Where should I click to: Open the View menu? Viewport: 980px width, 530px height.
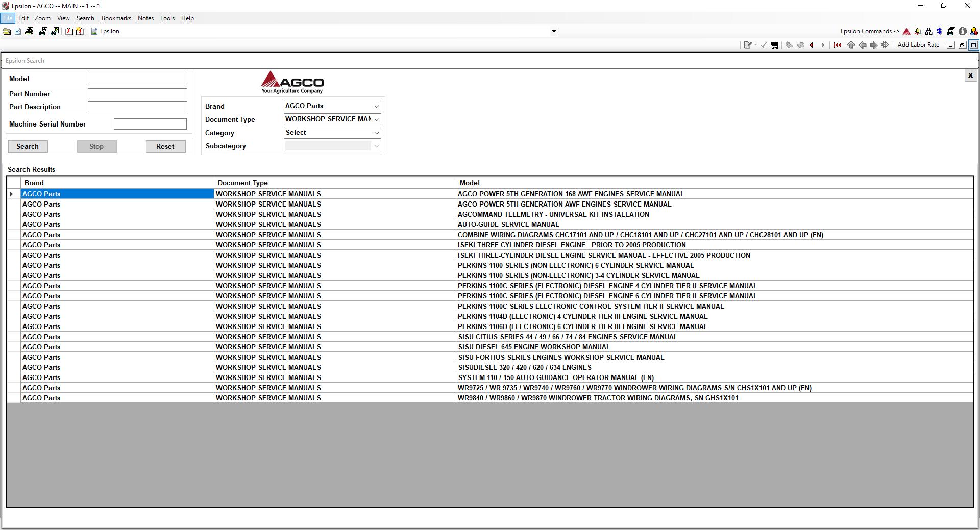[x=63, y=18]
